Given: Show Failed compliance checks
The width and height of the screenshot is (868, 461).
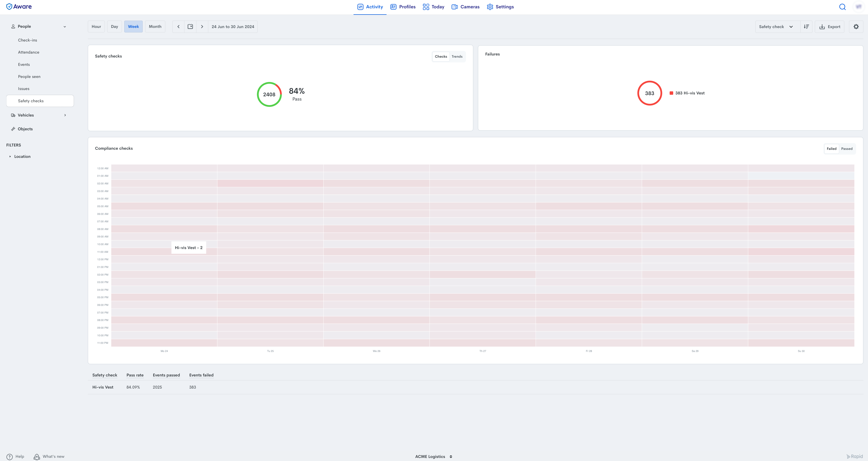Looking at the screenshot, I should [832, 149].
